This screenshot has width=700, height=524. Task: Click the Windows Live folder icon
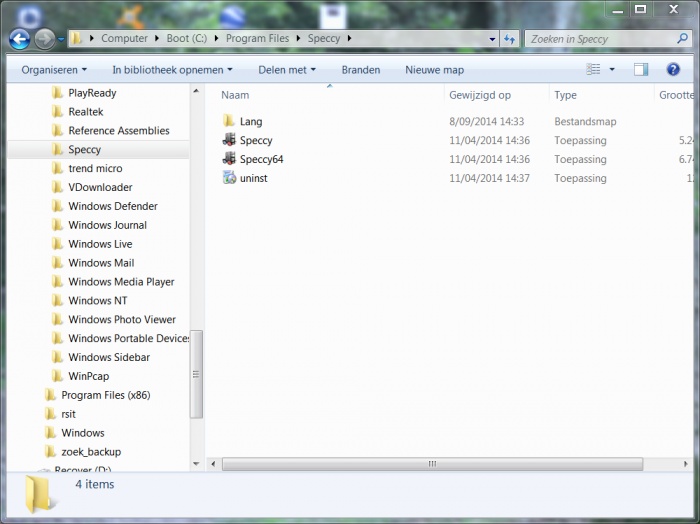tap(57, 244)
